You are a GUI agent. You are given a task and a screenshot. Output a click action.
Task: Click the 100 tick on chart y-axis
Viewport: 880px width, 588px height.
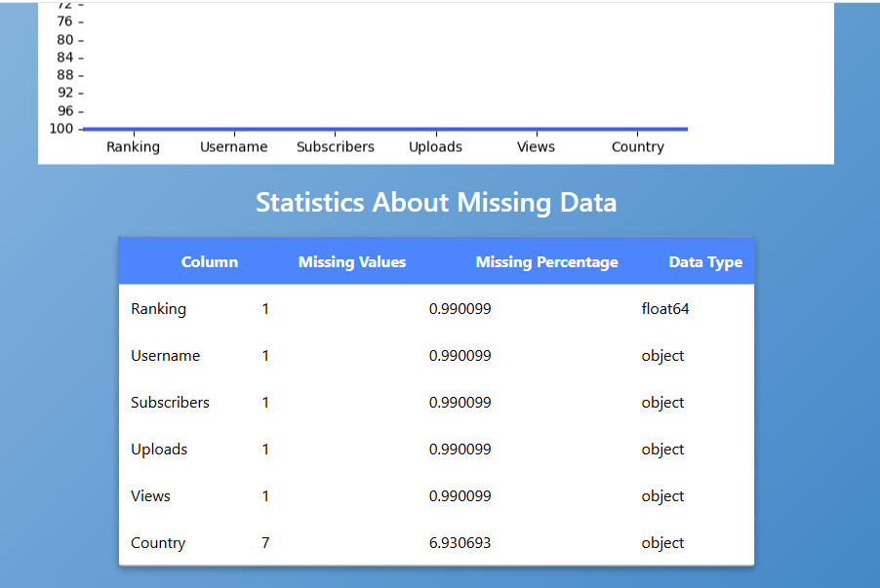click(x=61, y=129)
